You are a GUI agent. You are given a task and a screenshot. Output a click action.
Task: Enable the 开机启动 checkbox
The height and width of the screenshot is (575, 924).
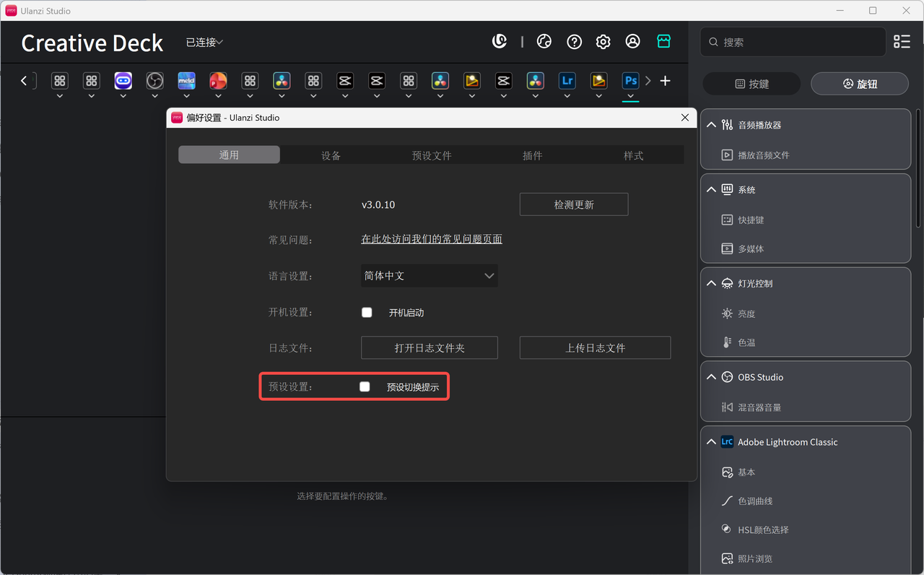click(367, 312)
